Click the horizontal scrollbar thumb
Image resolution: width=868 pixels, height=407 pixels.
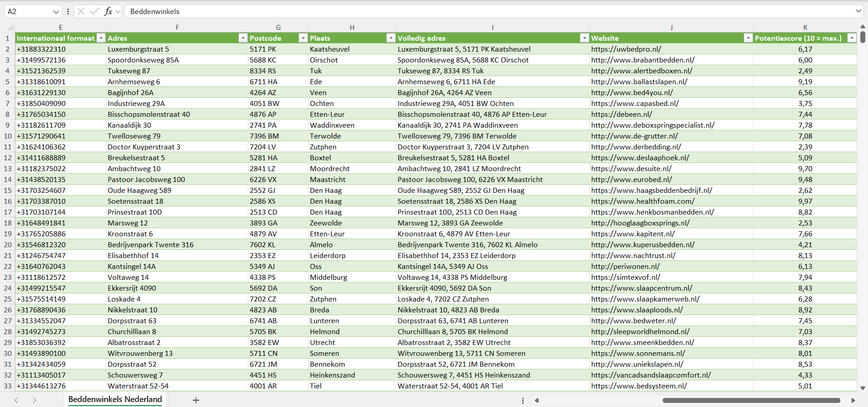(x=751, y=400)
